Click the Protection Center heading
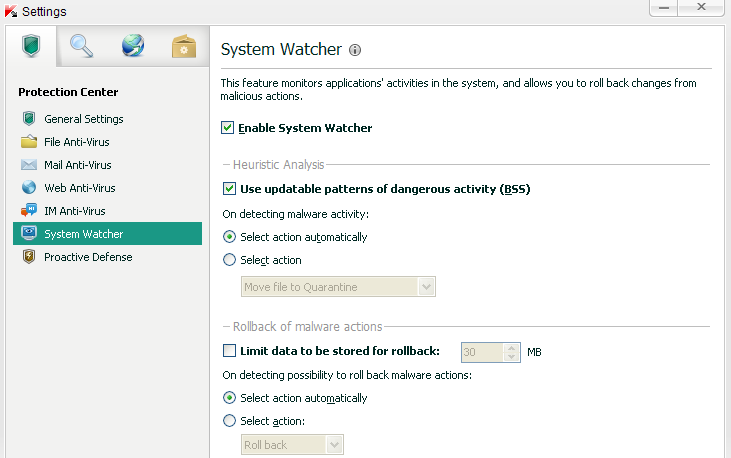The width and height of the screenshot is (731, 458). pyautogui.click(x=68, y=92)
